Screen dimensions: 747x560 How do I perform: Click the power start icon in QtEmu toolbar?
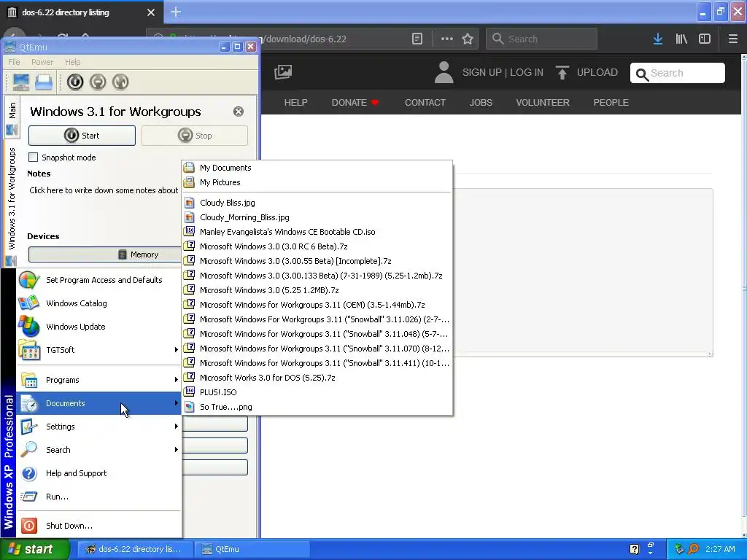pyautogui.click(x=75, y=82)
